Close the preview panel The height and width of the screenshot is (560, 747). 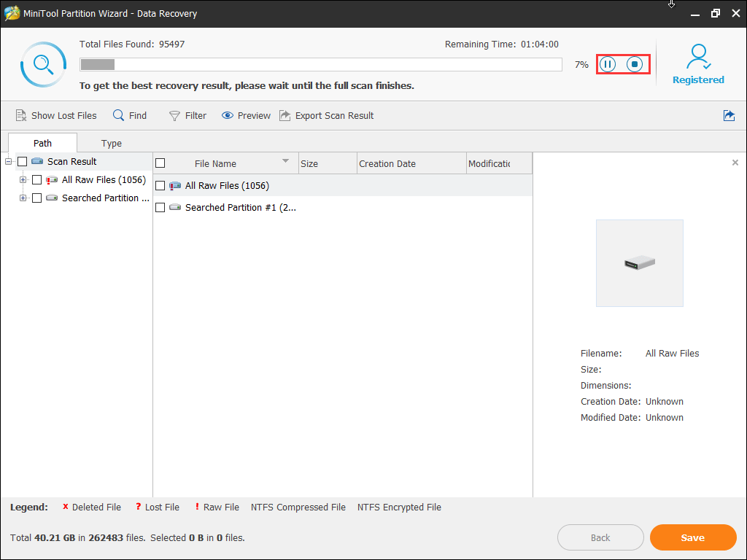point(735,163)
